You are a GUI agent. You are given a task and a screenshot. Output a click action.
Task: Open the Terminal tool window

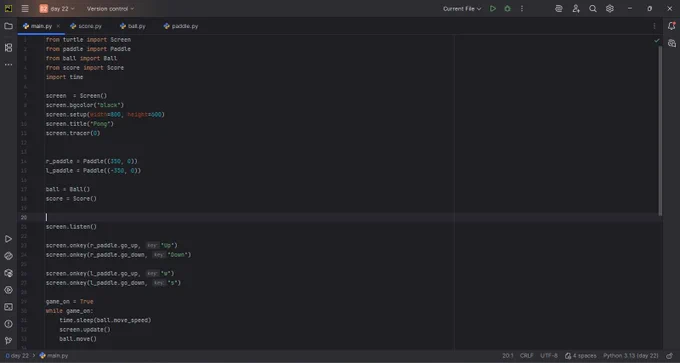[8, 307]
